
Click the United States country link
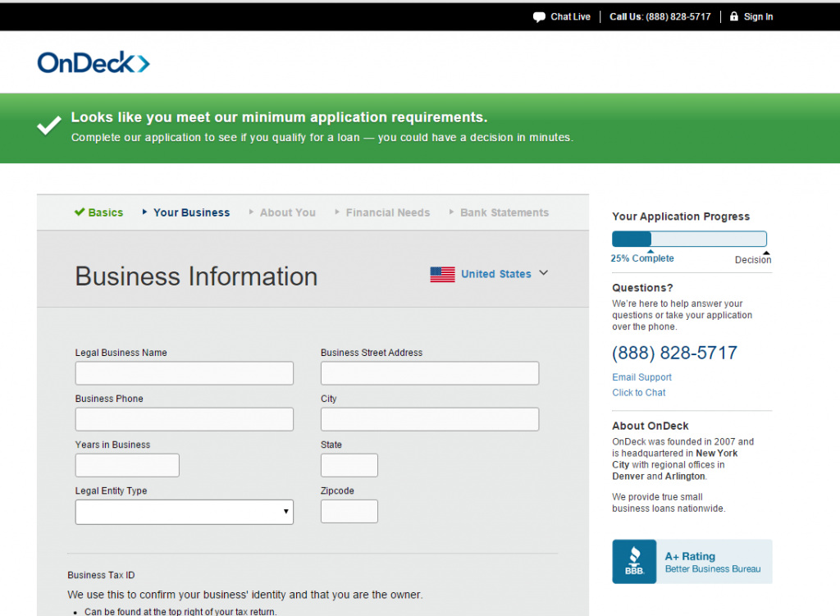tap(496, 274)
